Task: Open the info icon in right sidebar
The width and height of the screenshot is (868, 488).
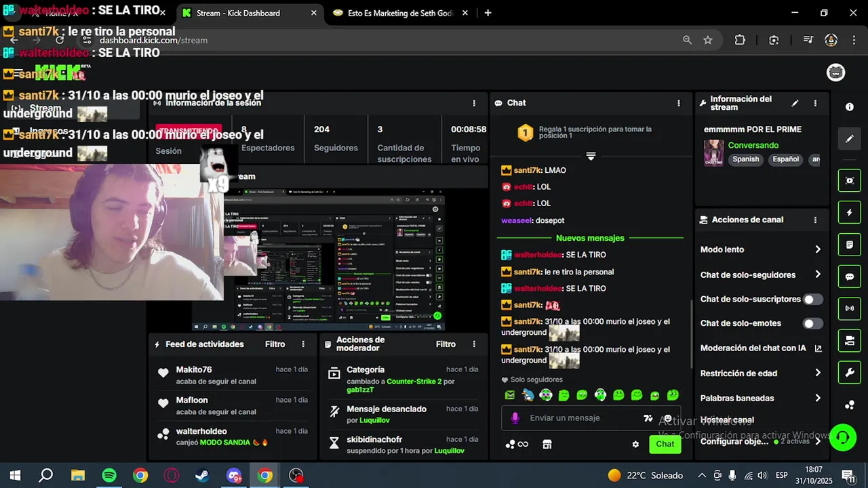Action: click(850, 107)
